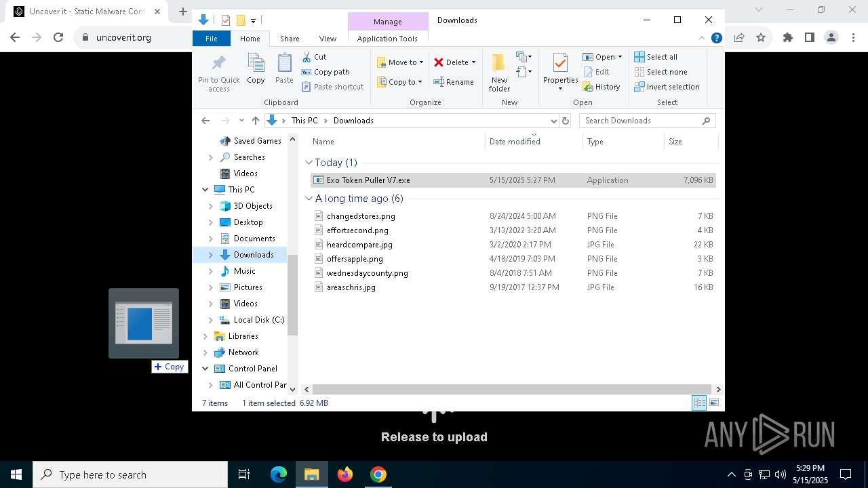Click Invert selection
This screenshot has height=488, width=868.
pos(667,87)
